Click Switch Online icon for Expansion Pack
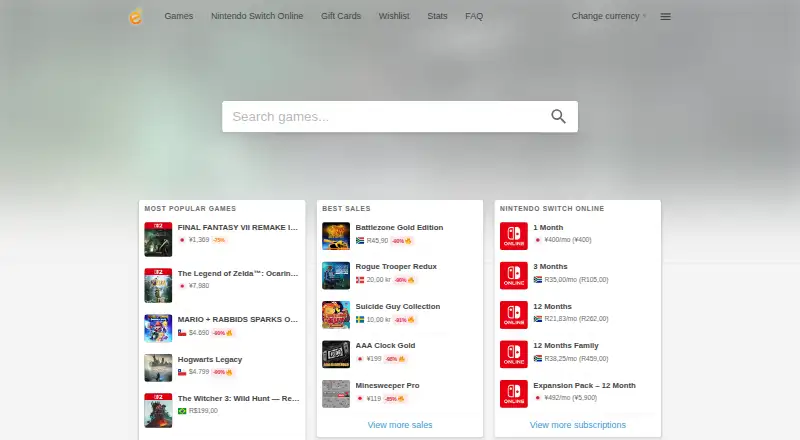 514,394
